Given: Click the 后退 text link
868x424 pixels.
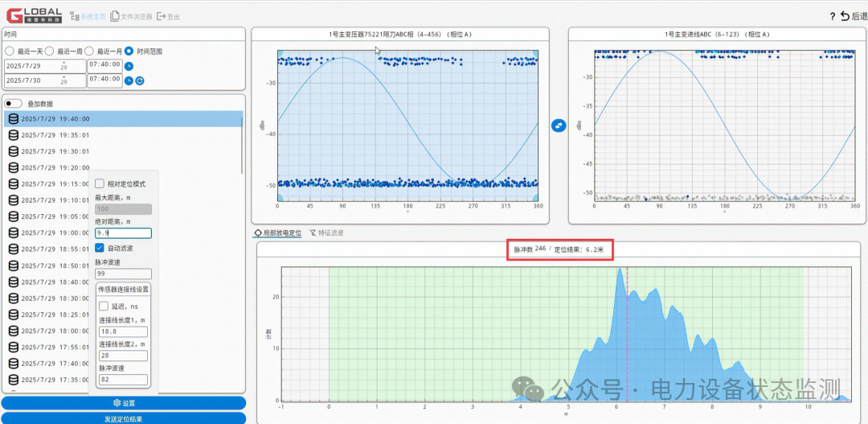Looking at the screenshot, I should click(860, 17).
